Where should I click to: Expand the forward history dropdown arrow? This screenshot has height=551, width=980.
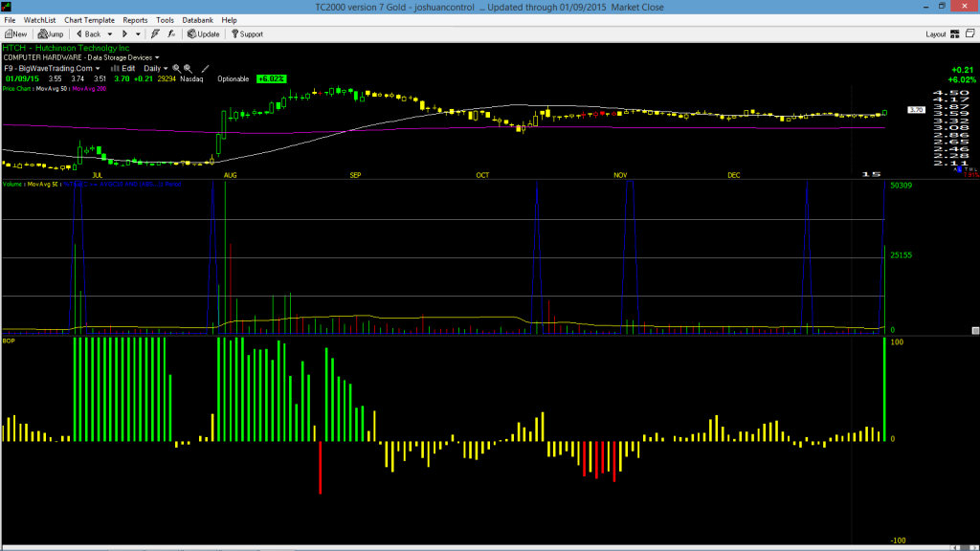[x=138, y=34]
